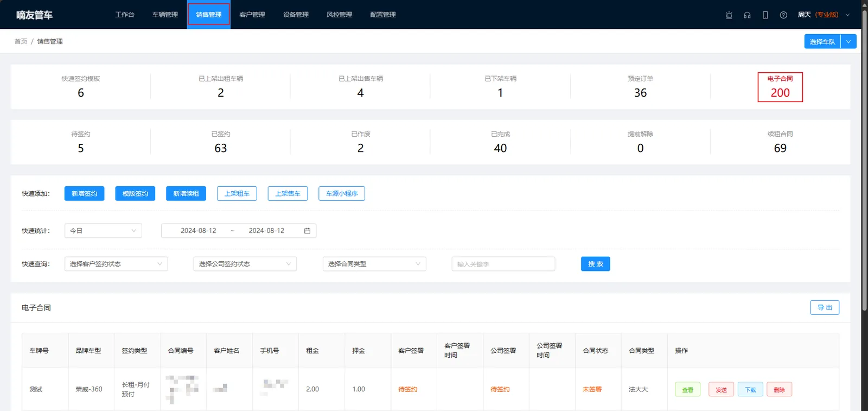Select the 电子合同 200 stat card
Viewport: 868px width, 411px height.
[780, 87]
